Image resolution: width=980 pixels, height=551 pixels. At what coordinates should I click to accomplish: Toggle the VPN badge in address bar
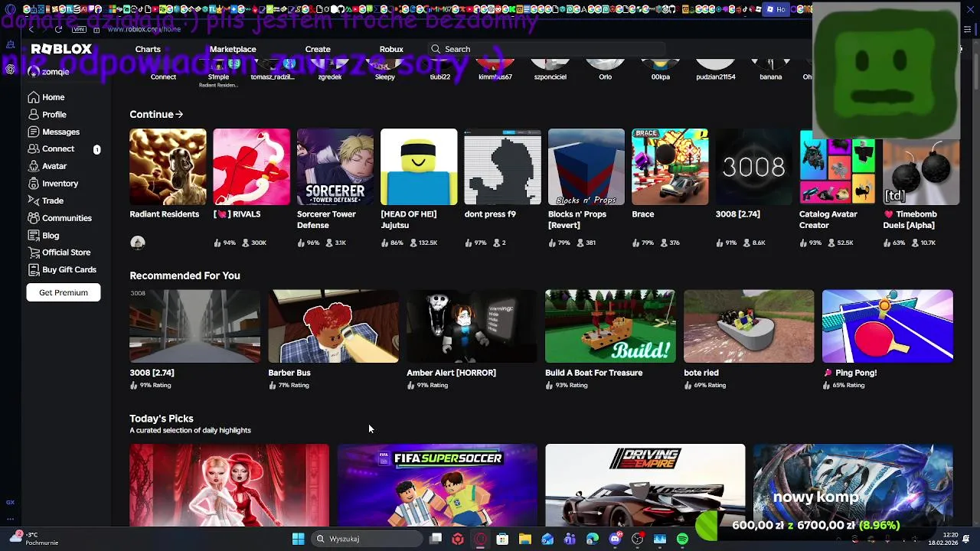click(x=79, y=29)
